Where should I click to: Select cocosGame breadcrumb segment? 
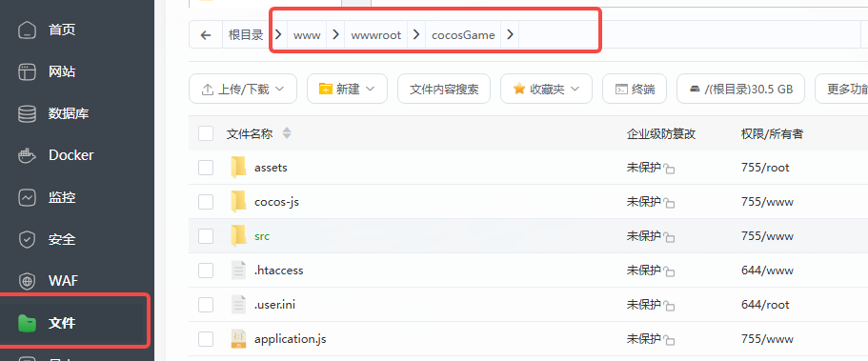pos(463,35)
